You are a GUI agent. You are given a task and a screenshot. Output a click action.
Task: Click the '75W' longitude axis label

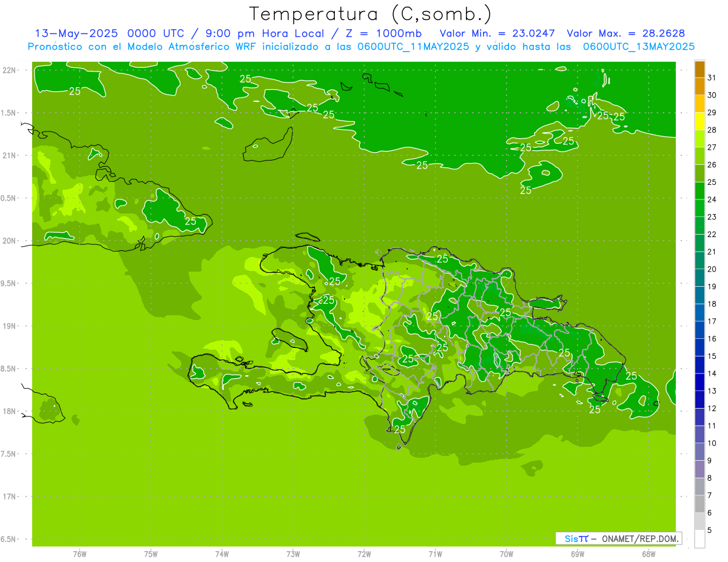(151, 554)
